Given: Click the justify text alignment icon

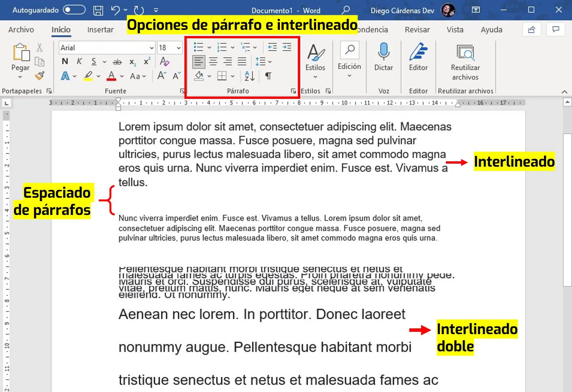Looking at the screenshot, I should point(242,61).
